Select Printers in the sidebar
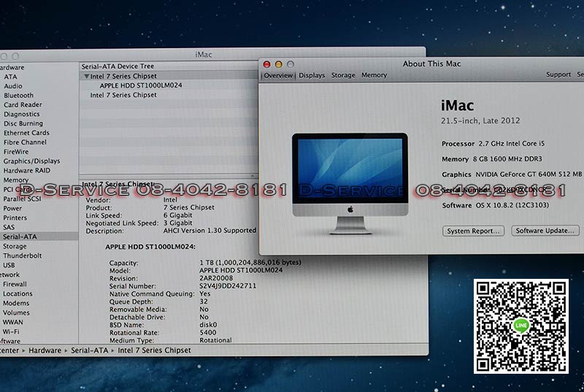584x392 pixels. click(x=15, y=218)
